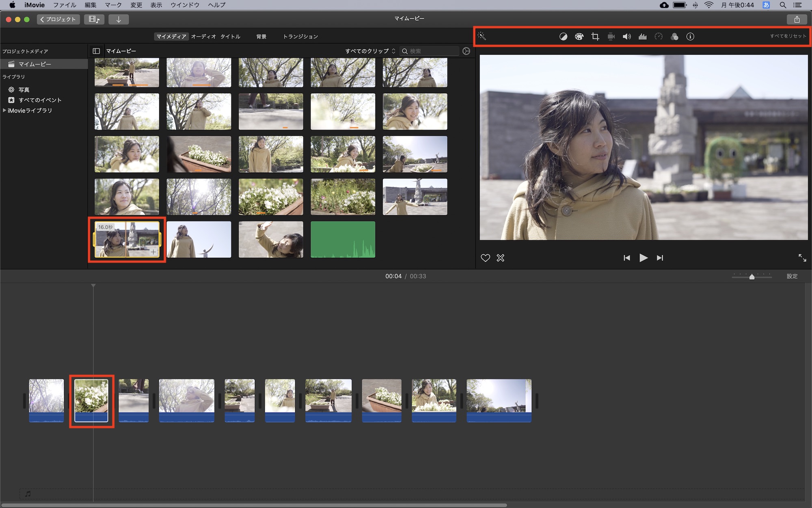
Task: Open the timeline 設定 popup
Action: point(792,276)
